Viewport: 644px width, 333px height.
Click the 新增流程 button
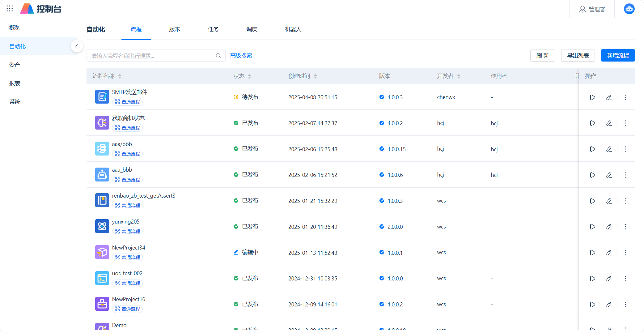click(x=618, y=56)
